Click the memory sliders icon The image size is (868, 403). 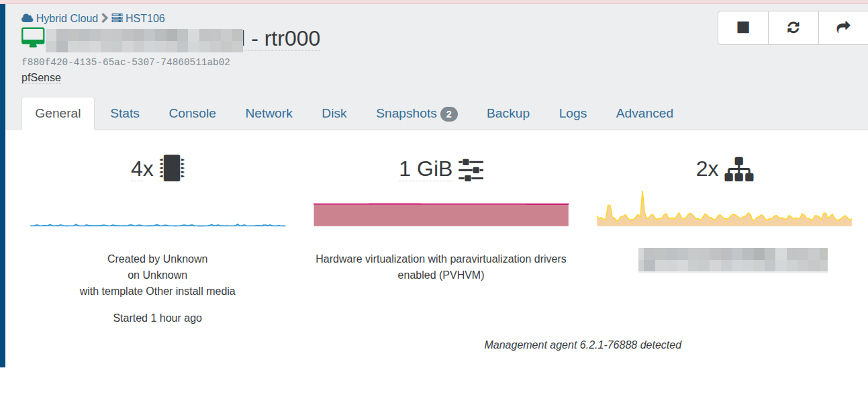471,170
